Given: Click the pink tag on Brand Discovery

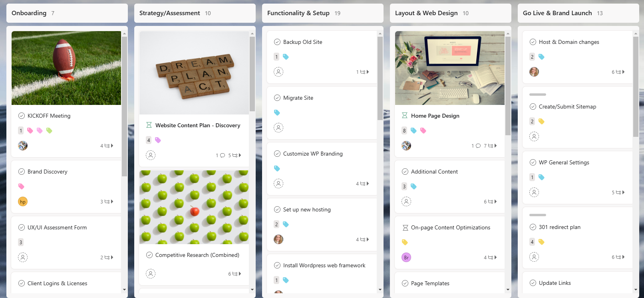Looking at the screenshot, I should [x=21, y=186].
